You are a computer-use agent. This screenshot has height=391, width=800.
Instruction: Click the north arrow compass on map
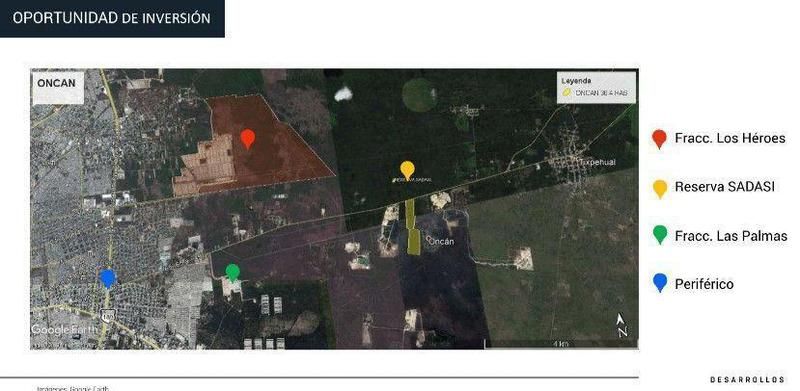pos(621,325)
